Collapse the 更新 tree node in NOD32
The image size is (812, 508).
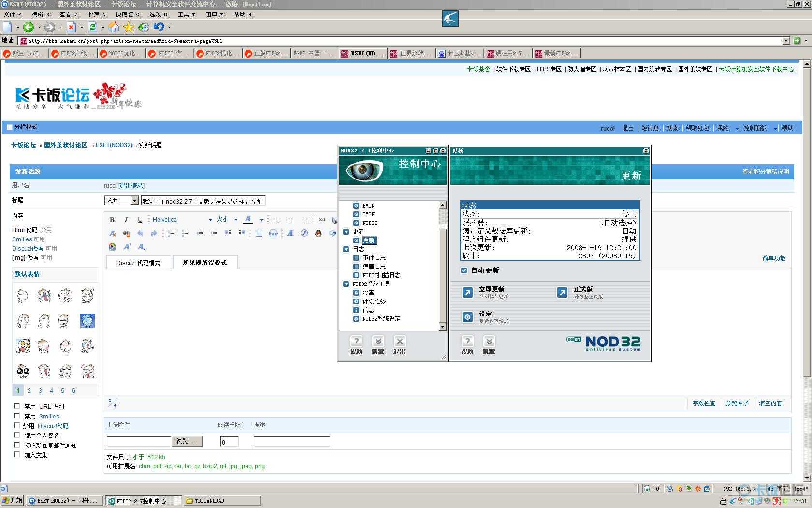(x=346, y=232)
